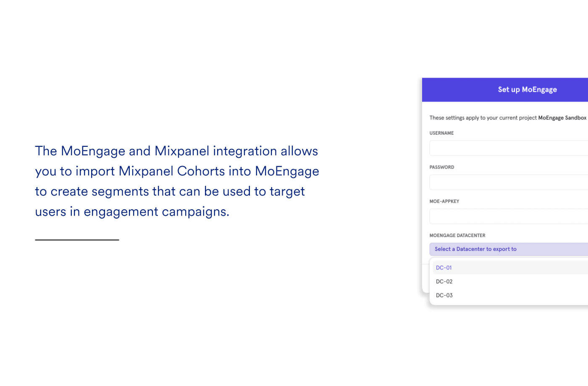Open the Select a Datacenter dropdown
The height and width of the screenshot is (386, 588).
[x=509, y=249]
